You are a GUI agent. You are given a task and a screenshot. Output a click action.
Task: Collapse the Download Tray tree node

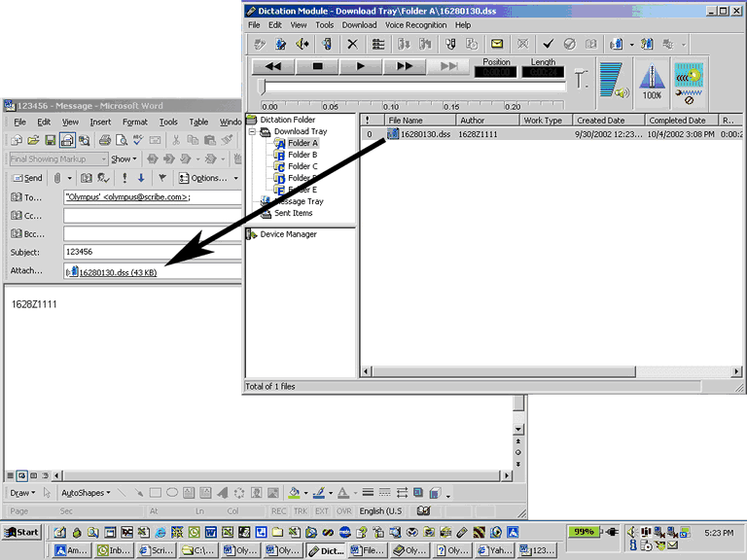coord(253,132)
